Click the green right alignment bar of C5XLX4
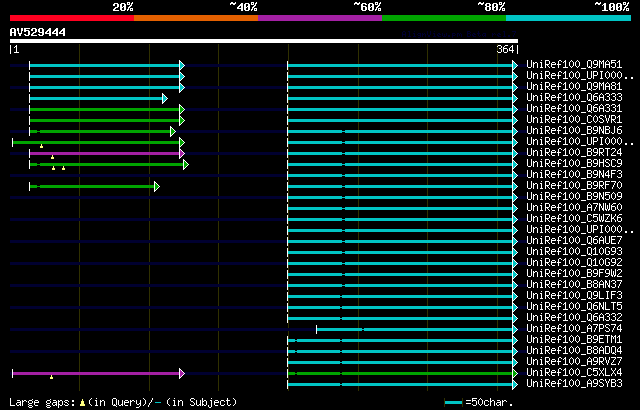Viewport: 640px width, 410px height. click(x=400, y=373)
